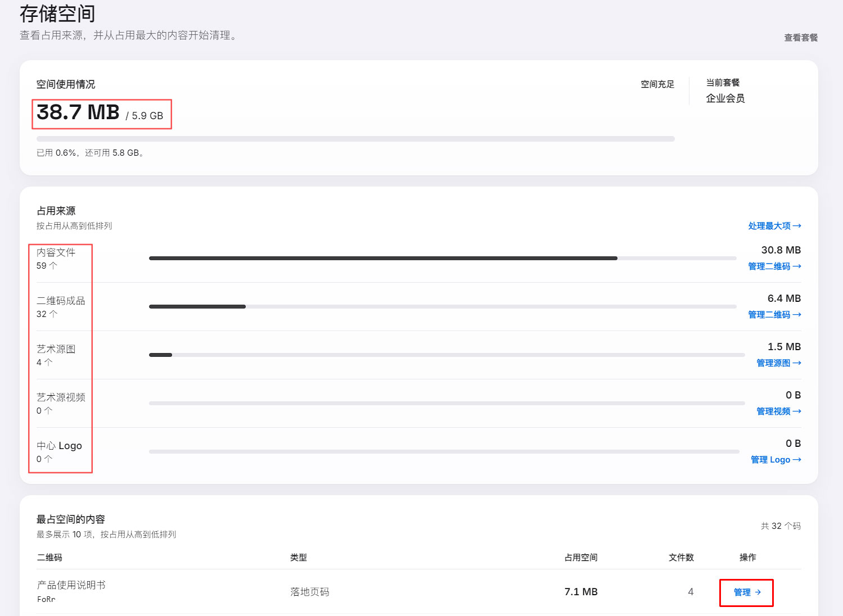Click the 共 32 个码 count
843x616 pixels.
coord(781,526)
